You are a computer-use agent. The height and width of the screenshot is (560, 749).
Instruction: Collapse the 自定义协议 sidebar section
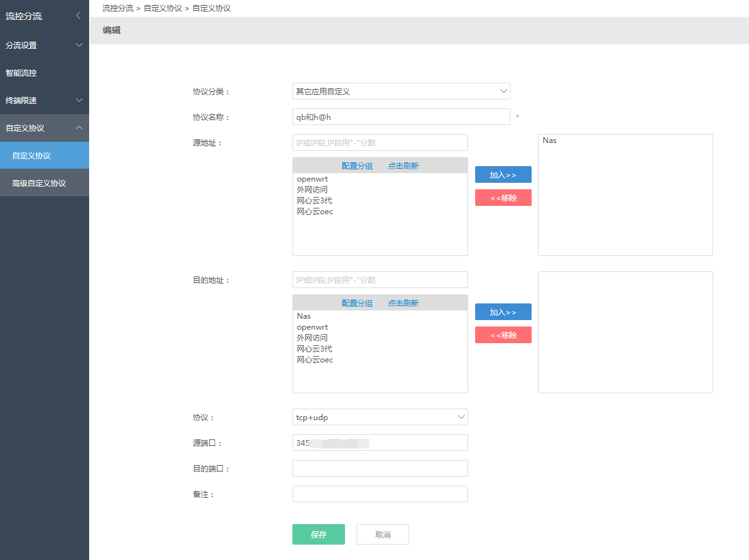(x=44, y=128)
